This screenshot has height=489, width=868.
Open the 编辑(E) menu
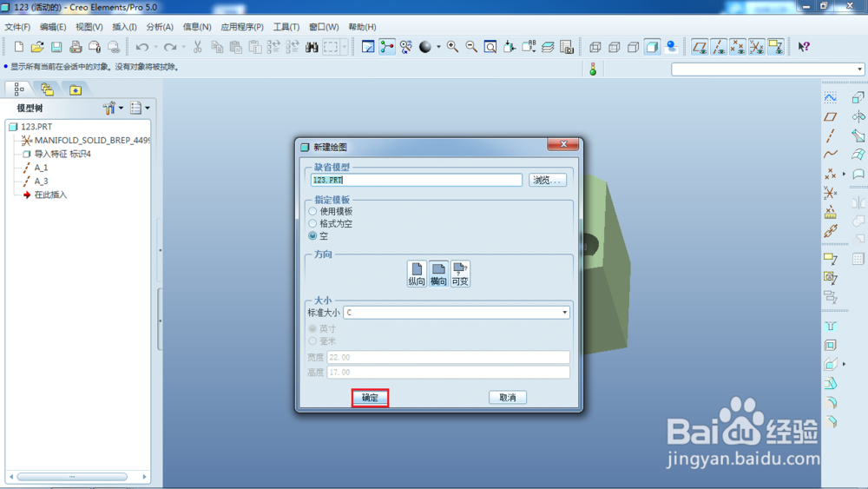(53, 27)
